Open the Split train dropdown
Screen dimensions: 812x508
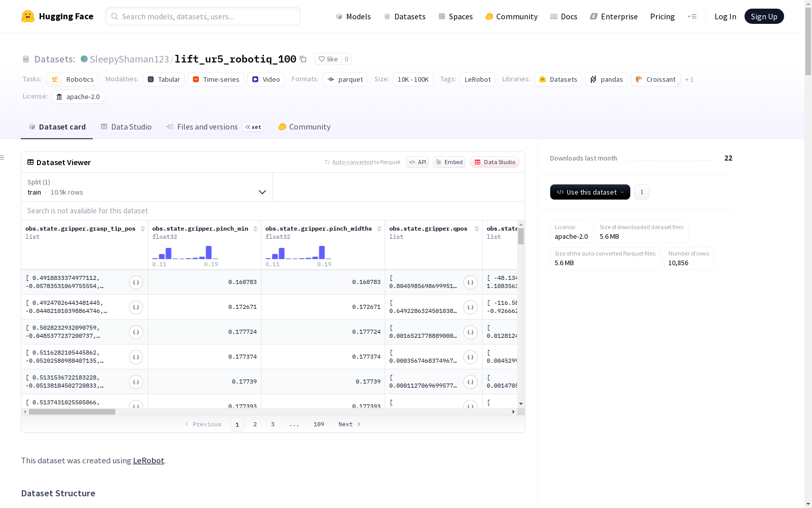[x=147, y=187]
